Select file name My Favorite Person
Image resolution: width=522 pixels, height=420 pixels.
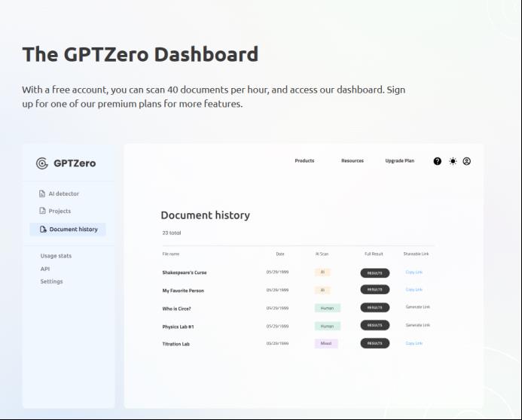[183, 291]
